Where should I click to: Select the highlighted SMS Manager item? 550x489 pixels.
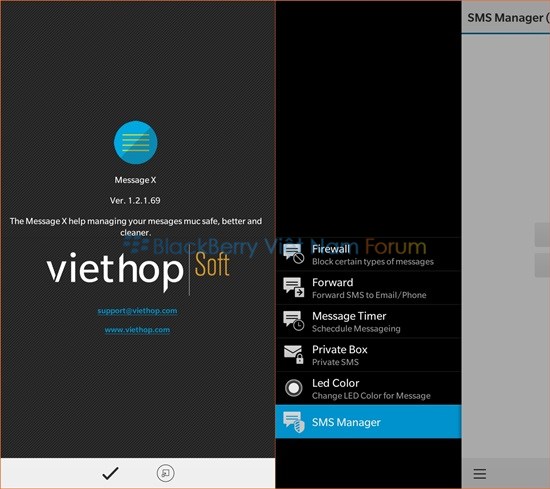(368, 422)
